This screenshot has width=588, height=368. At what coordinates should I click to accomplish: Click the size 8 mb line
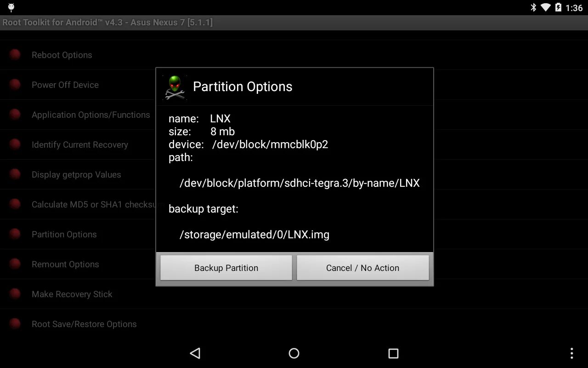point(202,132)
